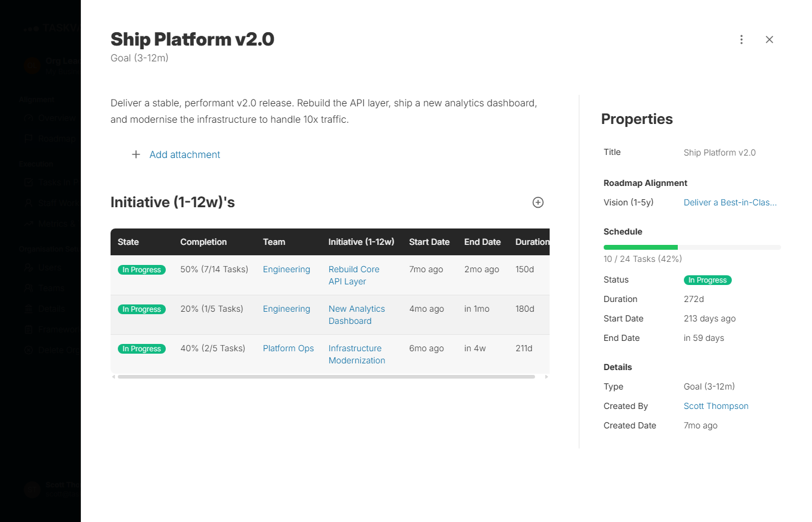Open the Scott Thompson creator link

click(x=716, y=406)
